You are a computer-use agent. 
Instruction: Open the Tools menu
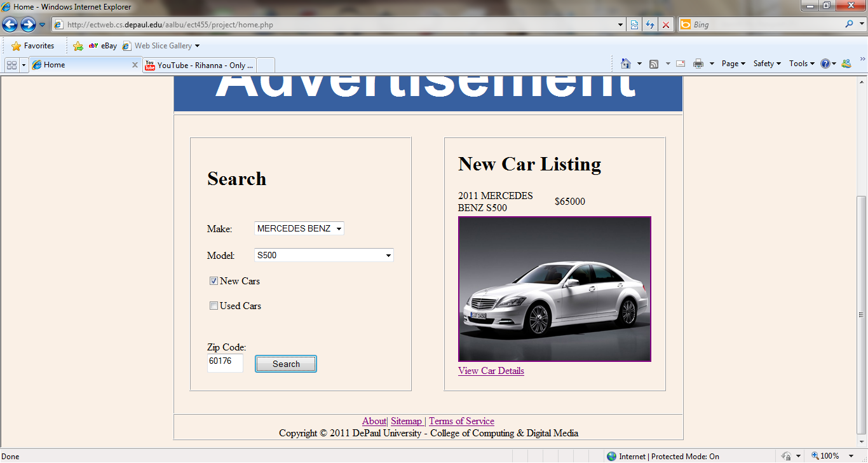click(801, 64)
